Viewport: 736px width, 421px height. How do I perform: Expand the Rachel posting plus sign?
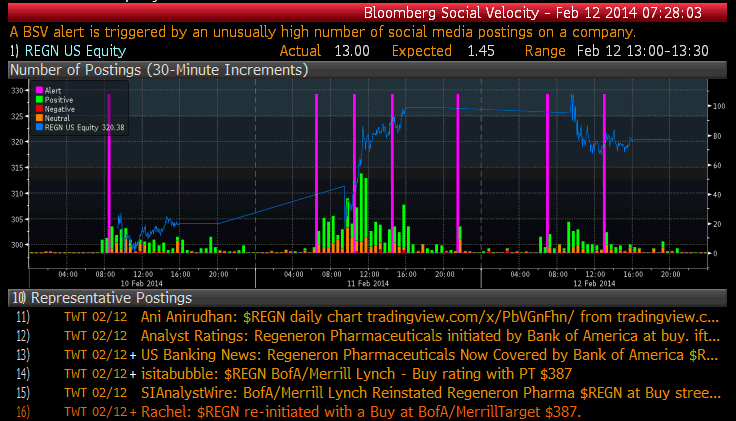133,411
